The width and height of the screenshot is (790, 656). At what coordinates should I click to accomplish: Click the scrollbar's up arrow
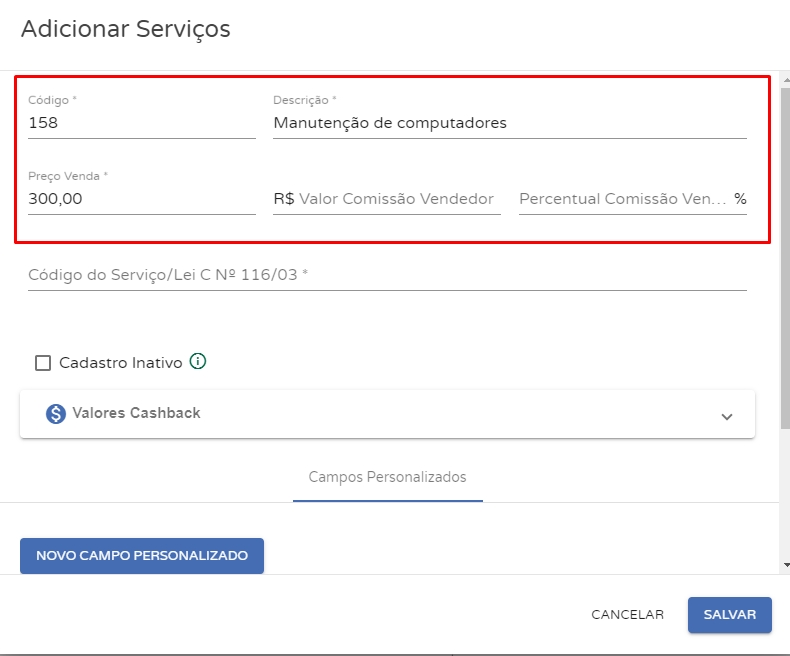tap(784, 79)
